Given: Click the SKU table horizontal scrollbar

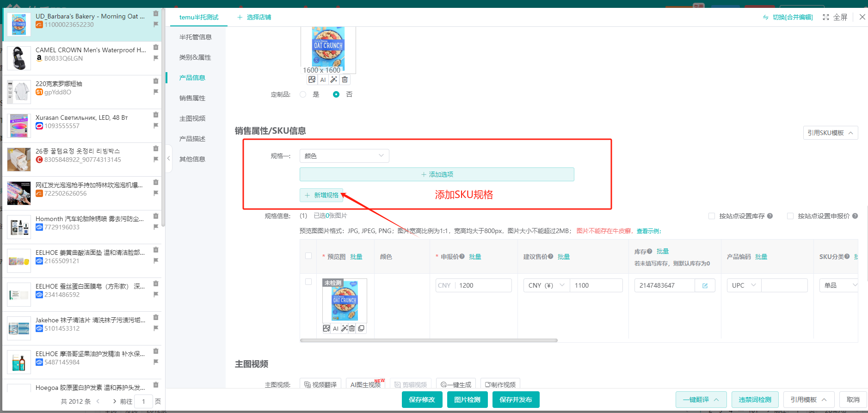Looking at the screenshot, I should point(429,340).
